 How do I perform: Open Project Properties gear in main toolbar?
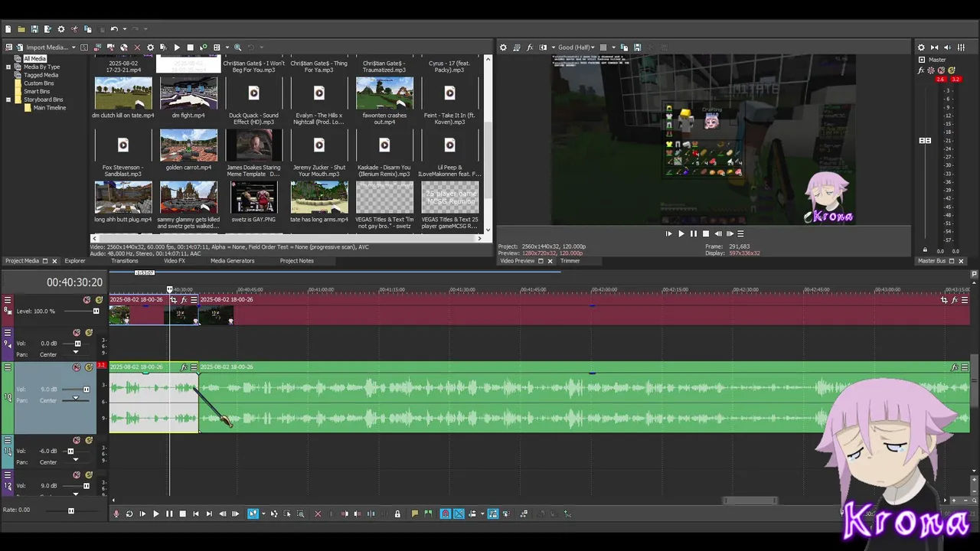coord(61,29)
